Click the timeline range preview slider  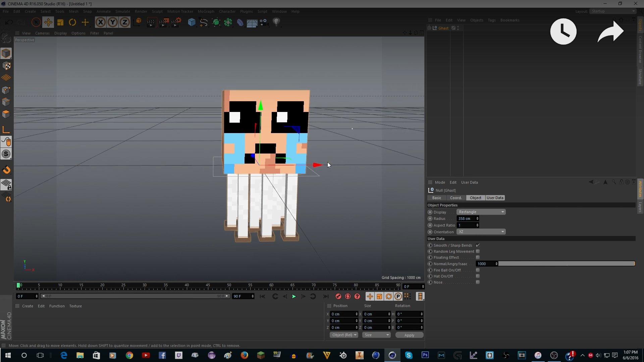(x=135, y=296)
